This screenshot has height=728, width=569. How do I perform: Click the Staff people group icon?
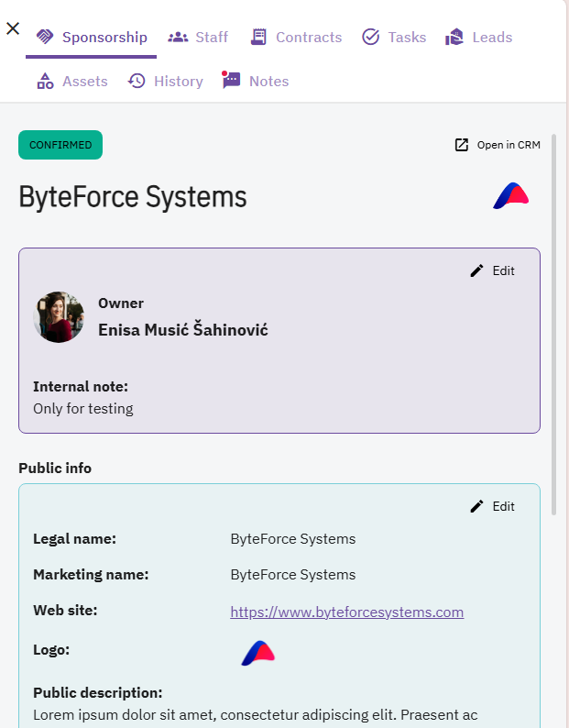178,38
